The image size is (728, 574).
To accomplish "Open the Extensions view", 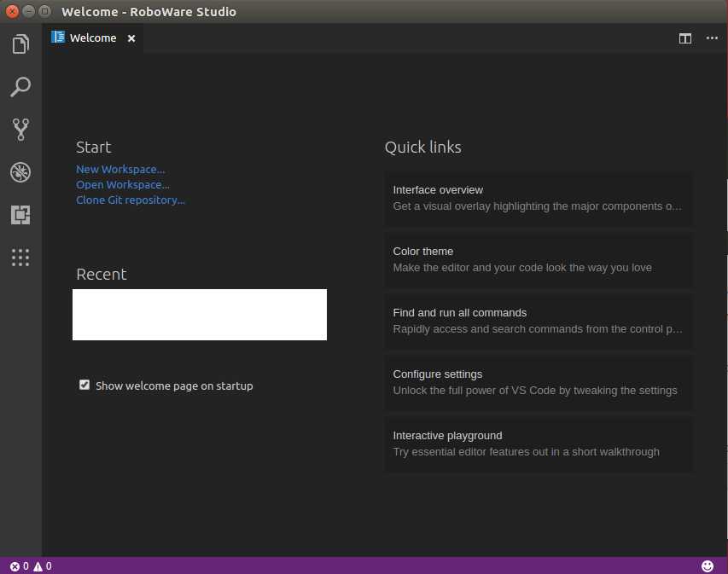I will pos(20,215).
